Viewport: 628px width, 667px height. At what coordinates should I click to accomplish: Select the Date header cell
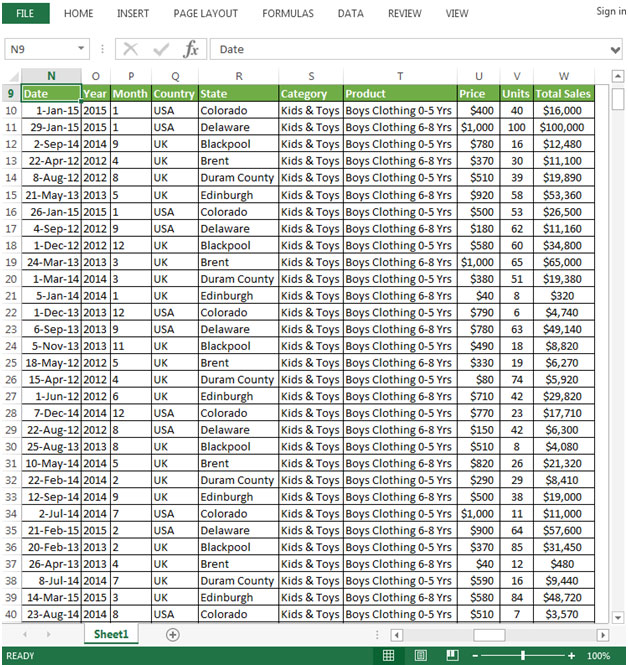click(x=51, y=94)
